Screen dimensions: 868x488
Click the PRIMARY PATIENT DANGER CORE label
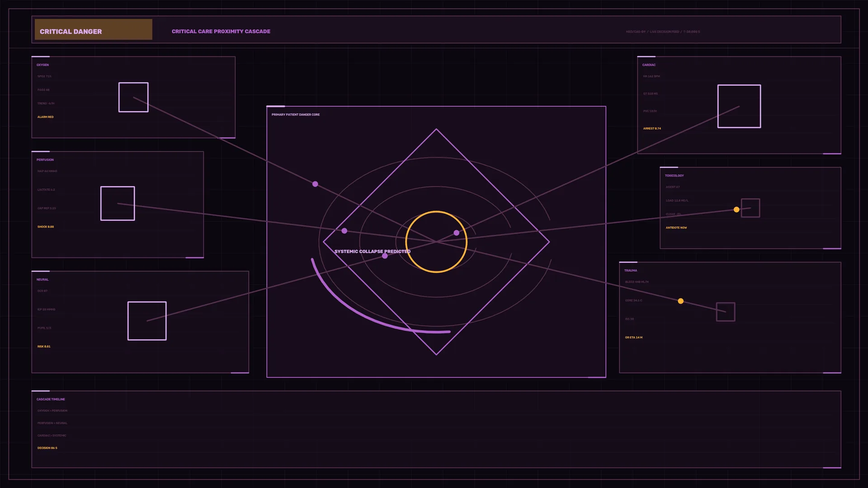[296, 115]
